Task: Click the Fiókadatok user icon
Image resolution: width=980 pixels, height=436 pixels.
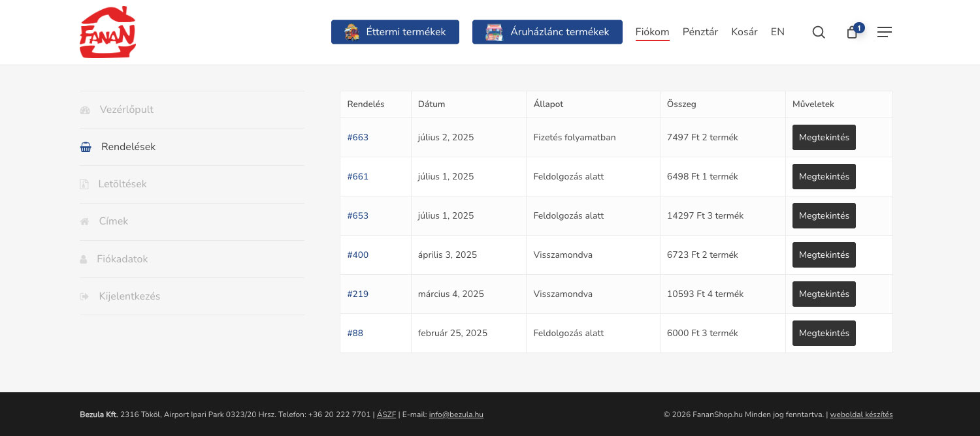Action: tap(84, 259)
